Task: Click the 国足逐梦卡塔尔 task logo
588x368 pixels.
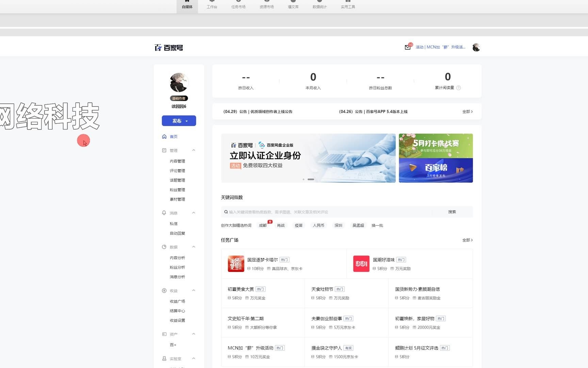Action: click(236, 264)
